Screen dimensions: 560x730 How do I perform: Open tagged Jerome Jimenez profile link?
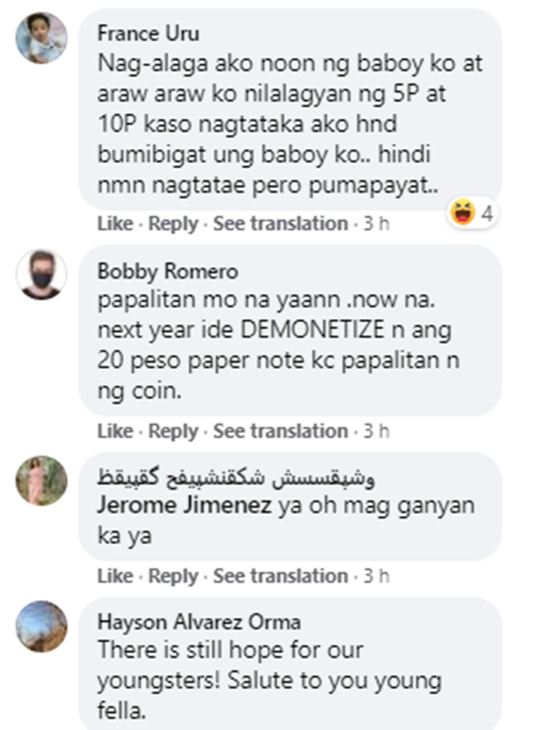coord(184,505)
